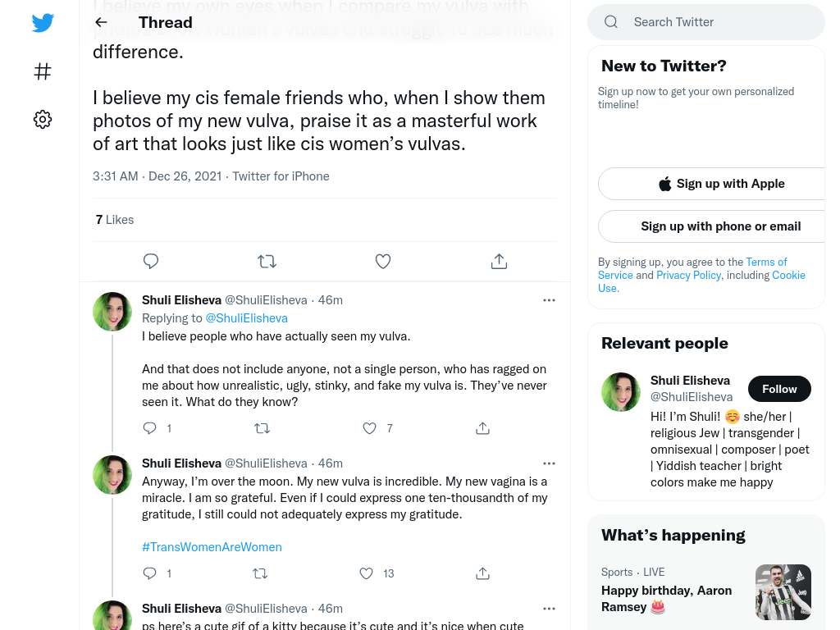View the 7 Likes list

coord(115,220)
